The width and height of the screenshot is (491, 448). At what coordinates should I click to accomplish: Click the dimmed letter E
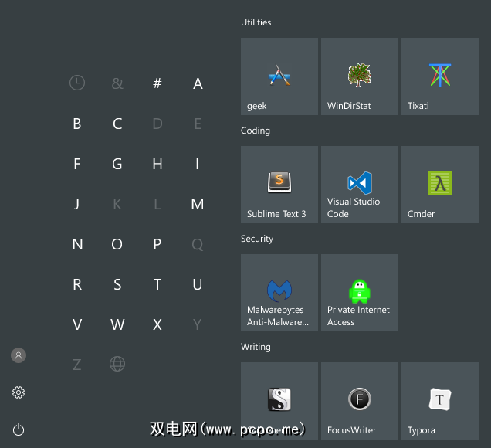point(198,124)
